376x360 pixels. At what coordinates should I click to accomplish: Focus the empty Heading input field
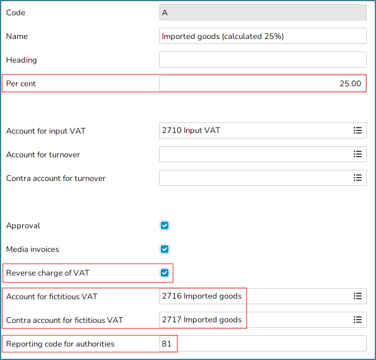263,60
